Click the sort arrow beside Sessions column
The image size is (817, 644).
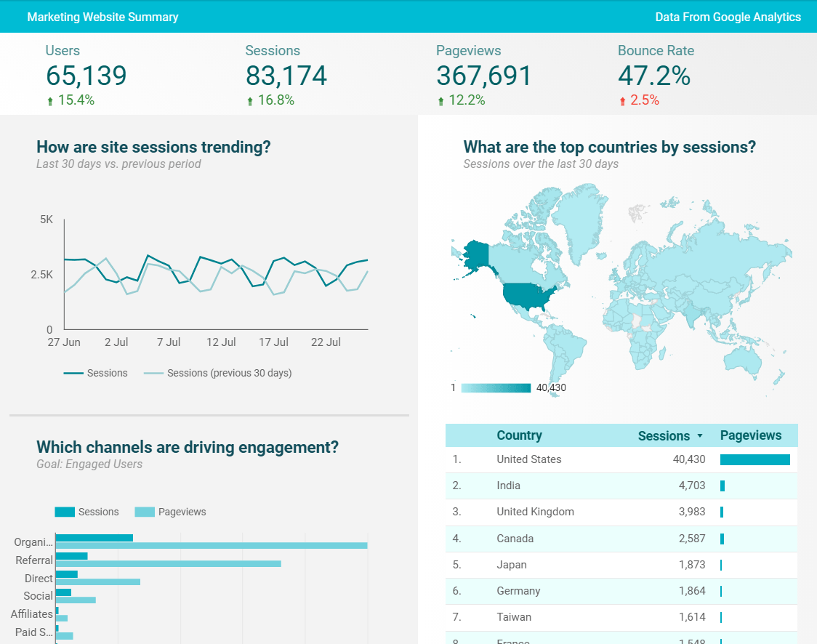pyautogui.click(x=700, y=436)
